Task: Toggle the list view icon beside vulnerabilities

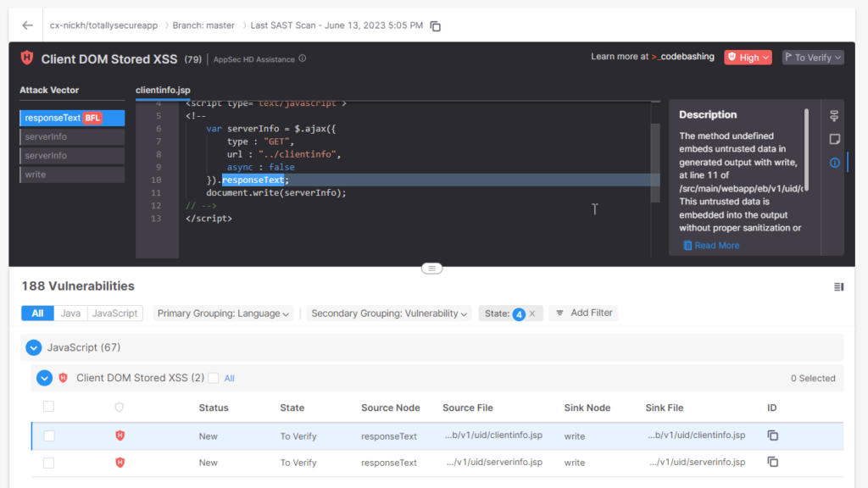Action: point(838,286)
